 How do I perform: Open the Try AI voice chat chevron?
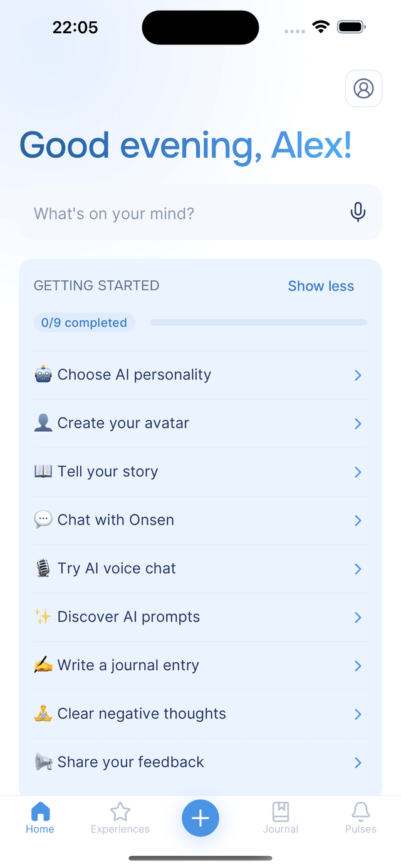(358, 569)
